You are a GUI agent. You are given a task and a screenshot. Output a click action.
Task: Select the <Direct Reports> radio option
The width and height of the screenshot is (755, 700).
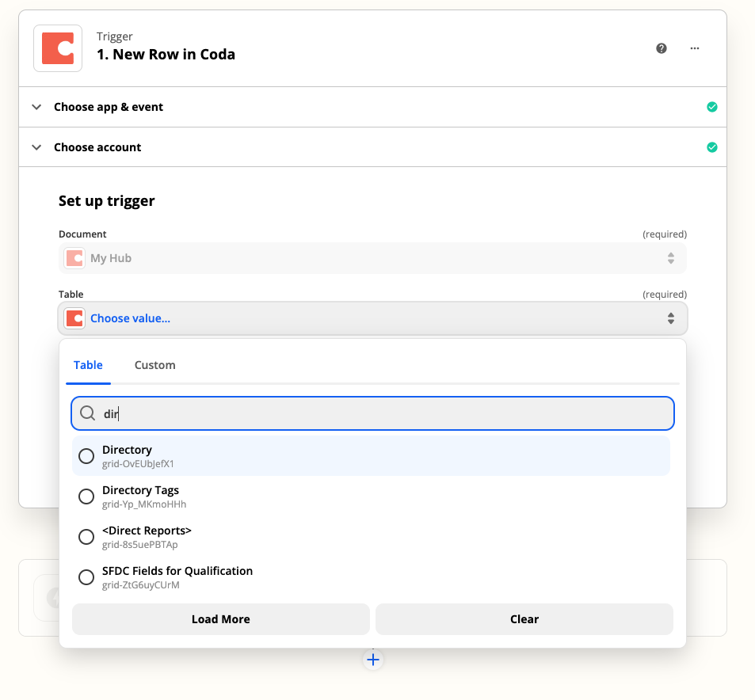point(86,537)
